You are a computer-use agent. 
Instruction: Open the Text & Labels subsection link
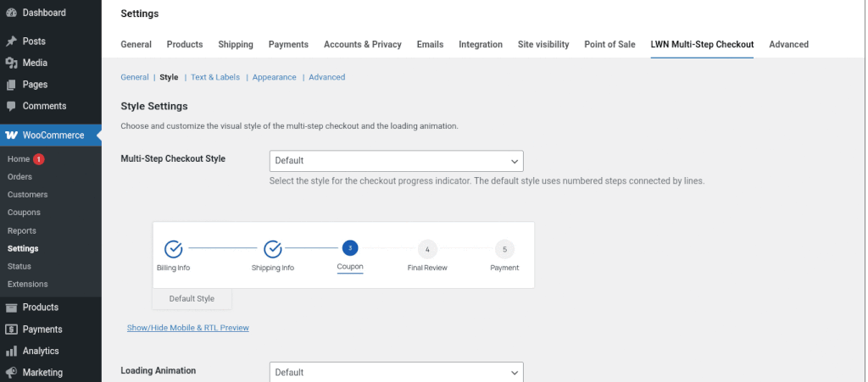pyautogui.click(x=215, y=77)
